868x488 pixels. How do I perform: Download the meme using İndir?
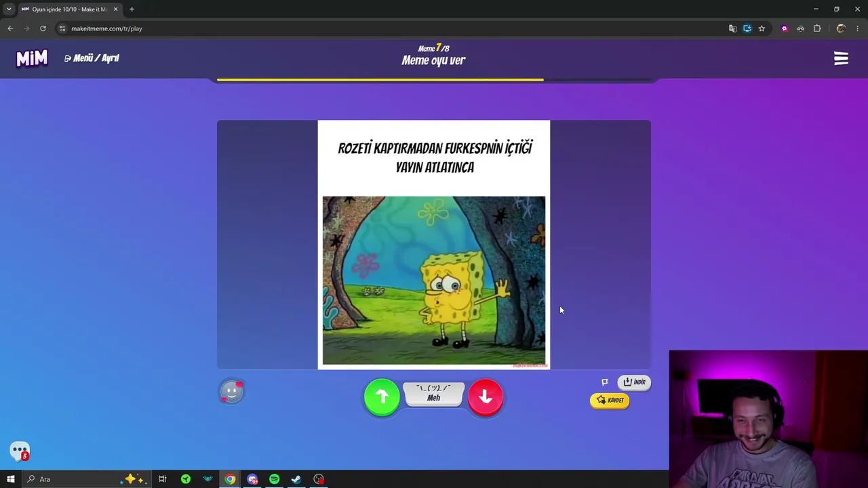635,382
